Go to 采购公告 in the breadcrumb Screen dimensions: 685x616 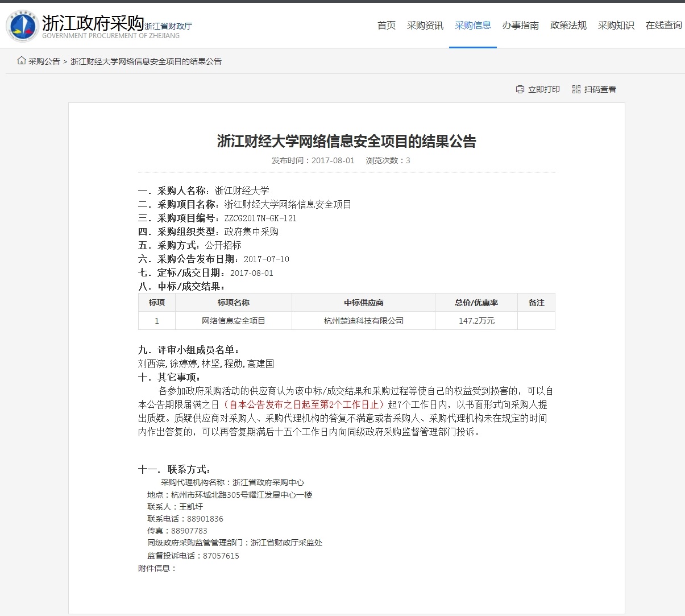click(44, 61)
